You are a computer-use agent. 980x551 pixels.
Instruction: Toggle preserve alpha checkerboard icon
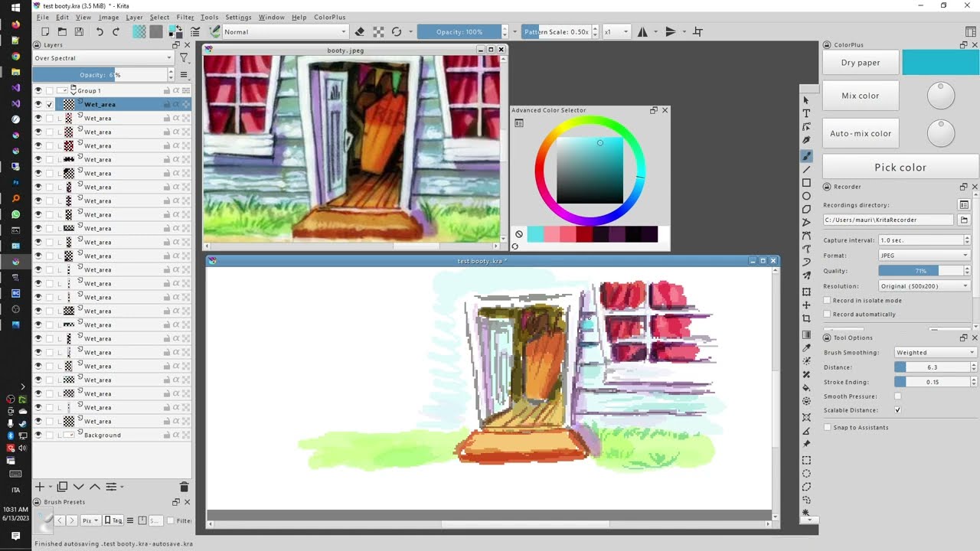pos(378,31)
